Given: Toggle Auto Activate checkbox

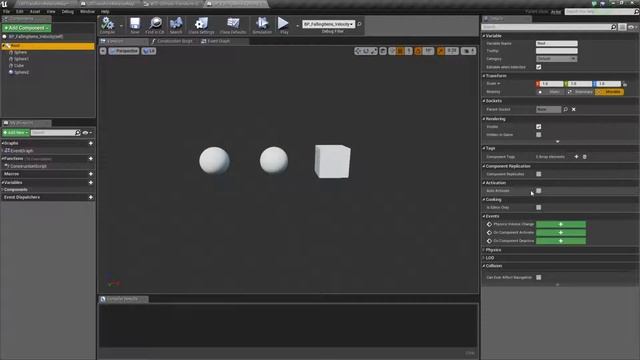Looking at the screenshot, I should click(x=539, y=191).
